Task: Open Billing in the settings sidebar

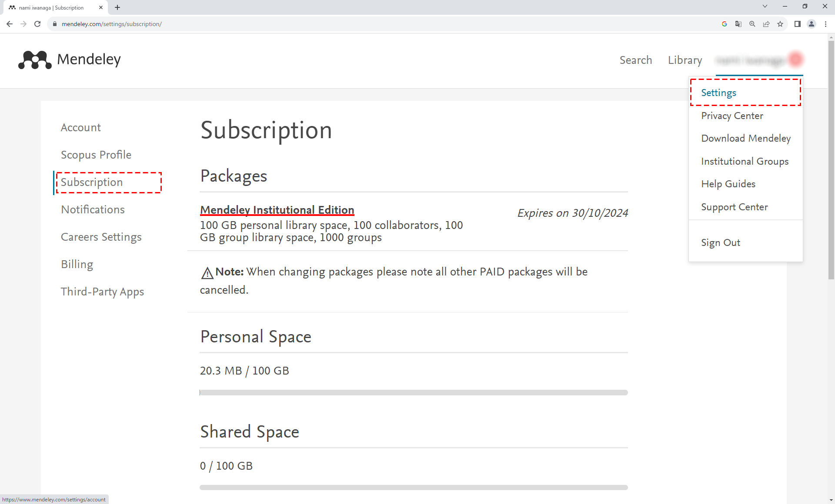Action: point(77,264)
